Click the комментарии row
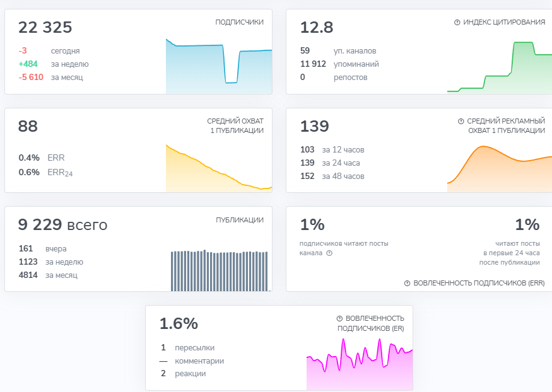 (x=192, y=361)
